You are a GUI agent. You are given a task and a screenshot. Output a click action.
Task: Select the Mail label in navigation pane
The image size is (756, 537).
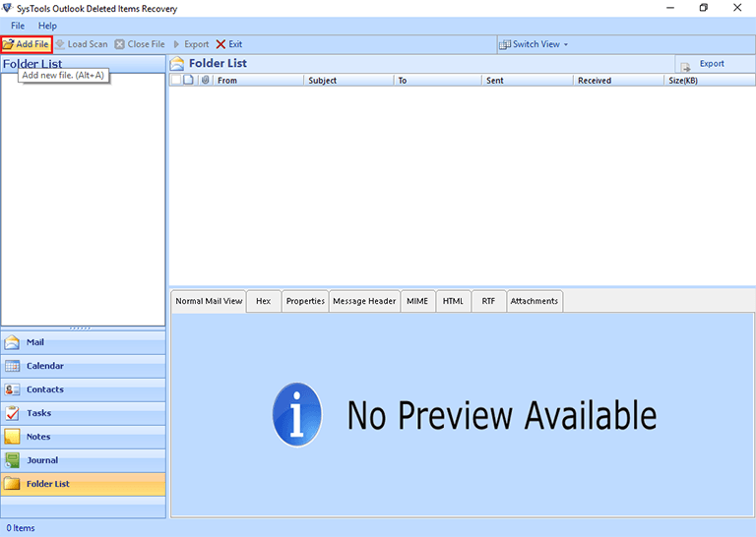(35, 342)
